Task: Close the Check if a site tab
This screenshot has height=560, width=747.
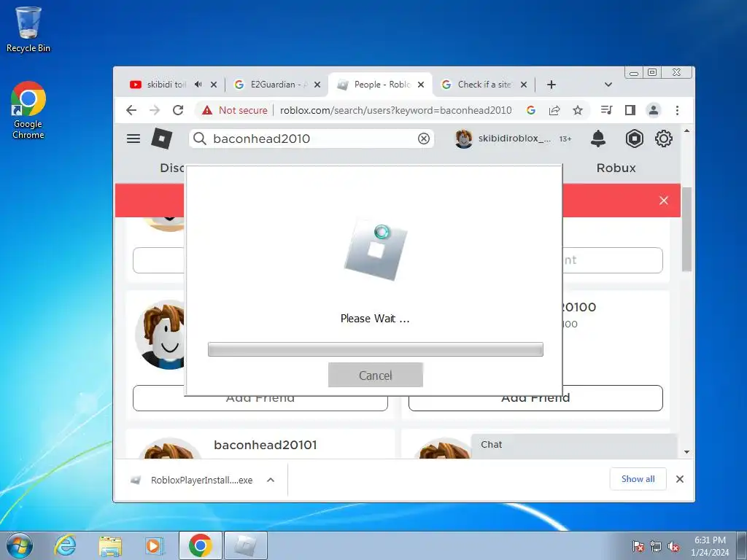Action: (x=524, y=85)
